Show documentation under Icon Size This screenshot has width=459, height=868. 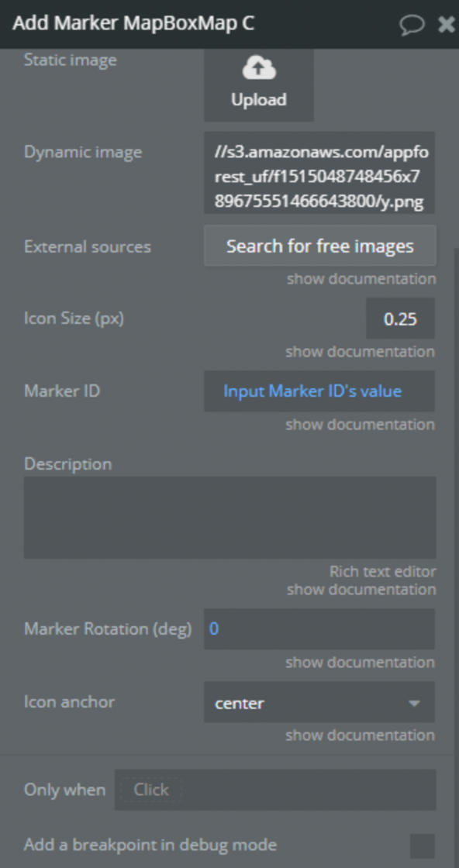[361, 352]
